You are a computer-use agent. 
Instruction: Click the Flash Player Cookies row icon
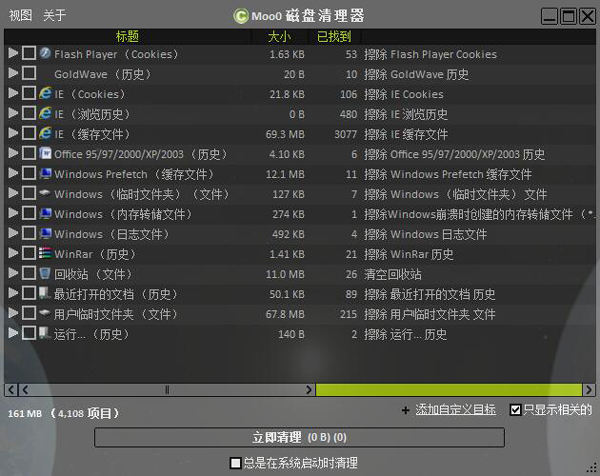(45, 53)
